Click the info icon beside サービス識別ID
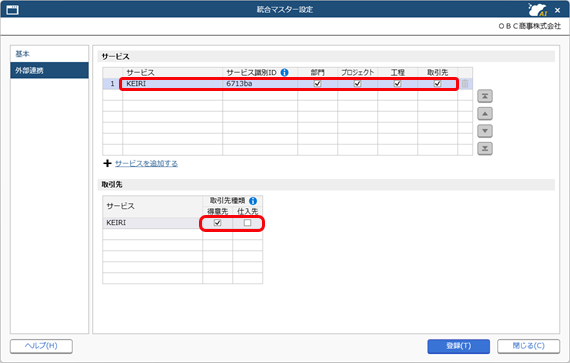This screenshot has width=570, height=363. pos(285,72)
